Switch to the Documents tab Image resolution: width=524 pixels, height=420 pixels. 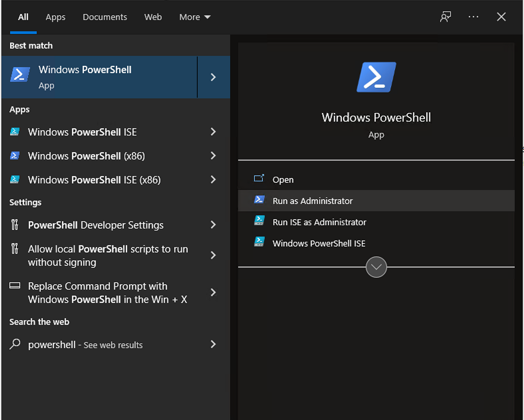pyautogui.click(x=105, y=17)
